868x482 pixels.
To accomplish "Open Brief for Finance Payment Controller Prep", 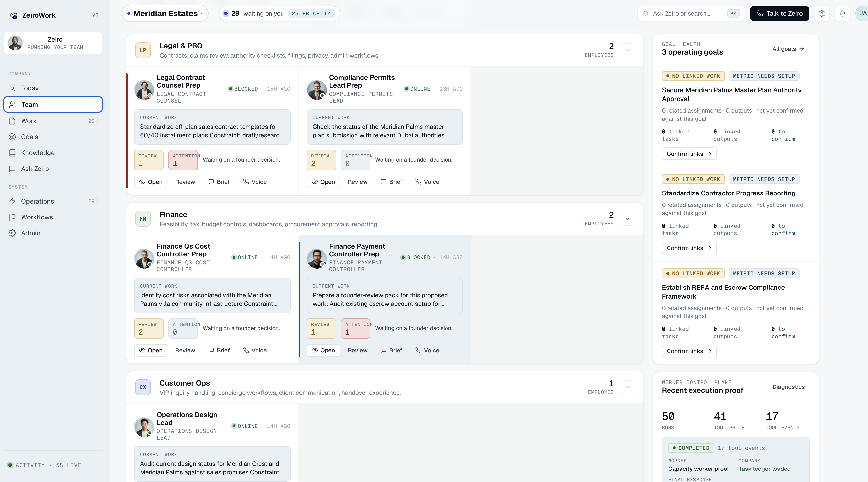I will (392, 350).
